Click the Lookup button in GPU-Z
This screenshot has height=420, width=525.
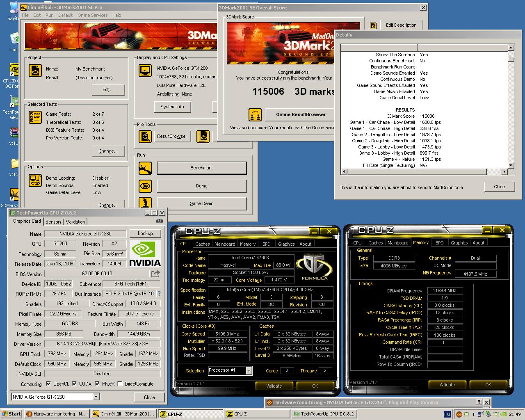145,233
